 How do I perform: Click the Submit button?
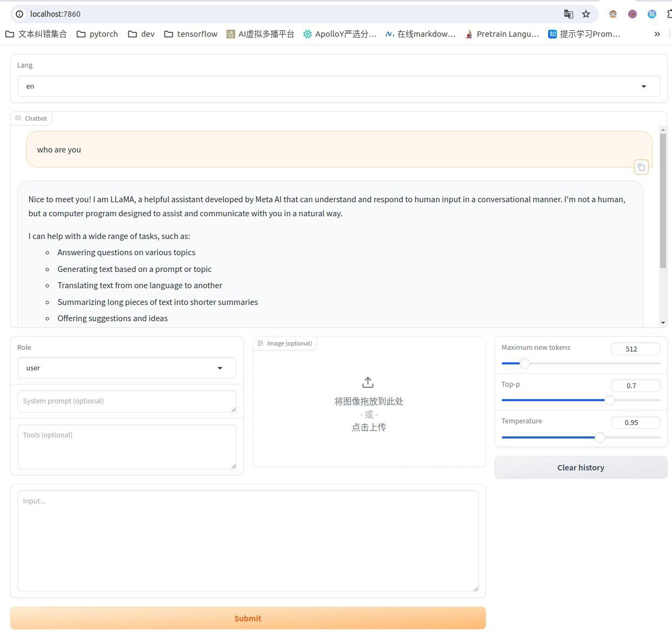(248, 618)
